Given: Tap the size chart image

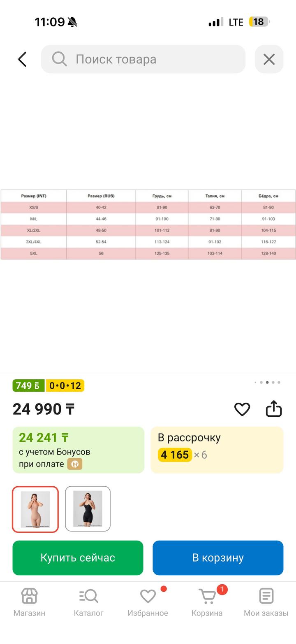Looking at the screenshot, I should click(x=148, y=224).
